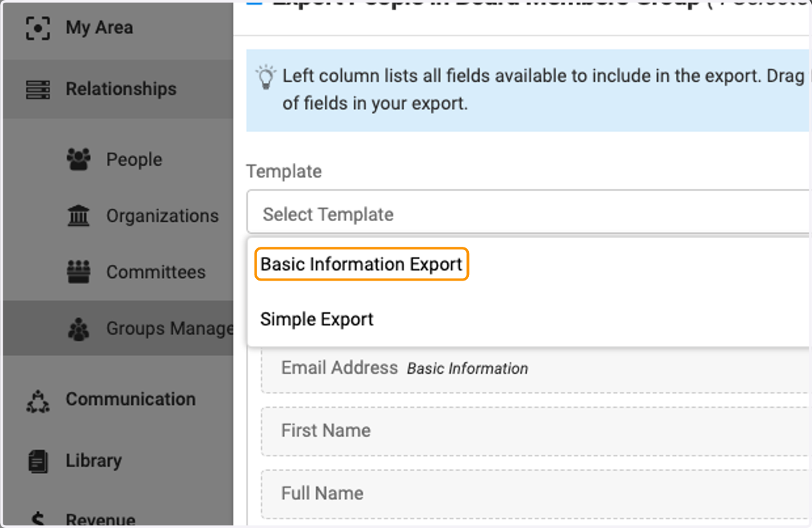Choose Simple Export template

(317, 319)
